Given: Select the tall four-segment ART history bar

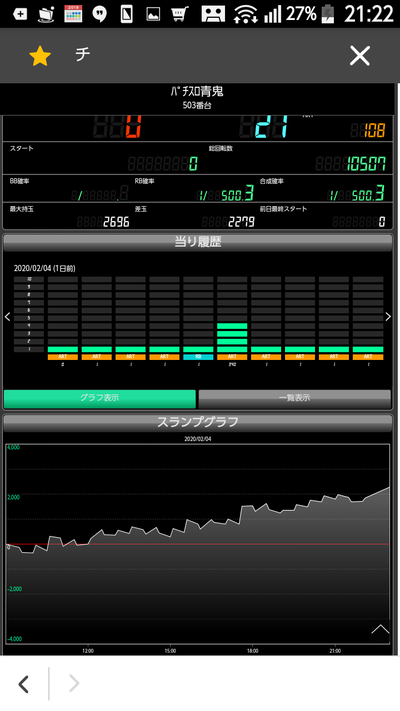Looking at the screenshot, I should pyautogui.click(x=232, y=338).
